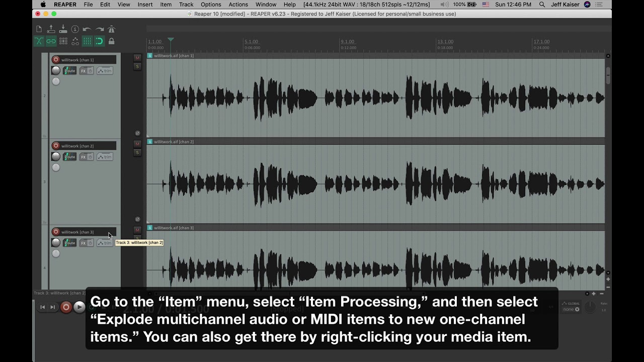644x362 pixels.
Task: Click the willitwork [chan 1] track name field
Action: [x=88, y=60]
